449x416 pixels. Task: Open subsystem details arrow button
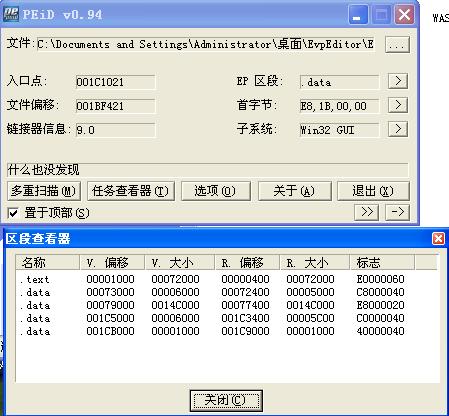[398, 129]
